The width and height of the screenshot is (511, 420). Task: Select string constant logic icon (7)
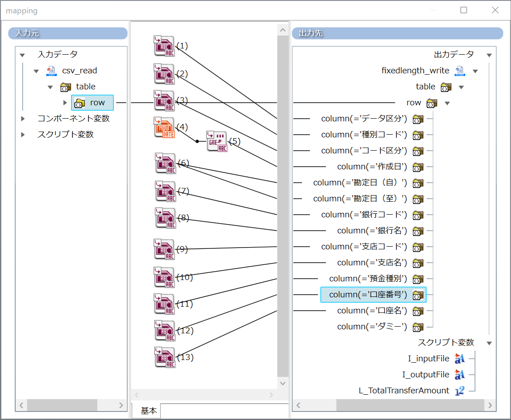tap(165, 192)
